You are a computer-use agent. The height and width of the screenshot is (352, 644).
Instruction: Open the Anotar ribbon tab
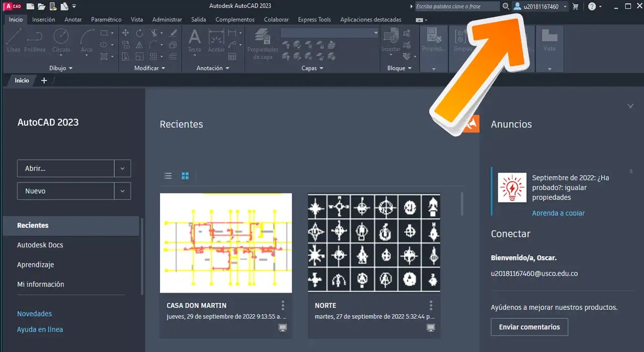(x=73, y=20)
